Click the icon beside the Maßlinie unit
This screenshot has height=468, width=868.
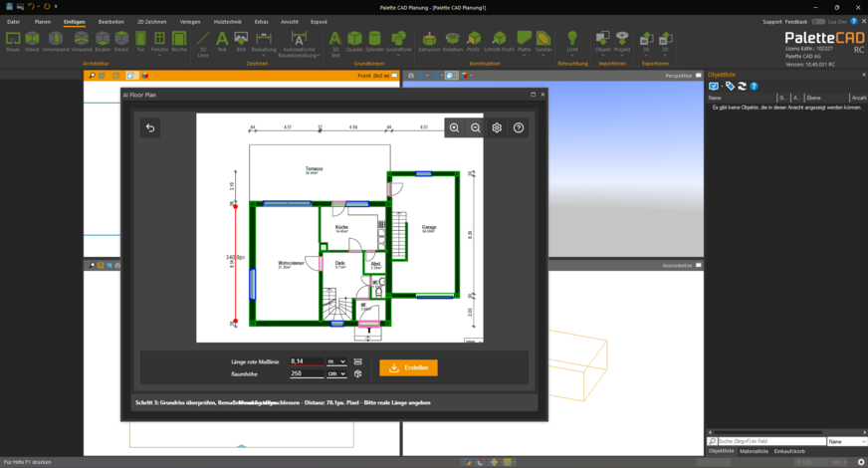pyautogui.click(x=358, y=361)
